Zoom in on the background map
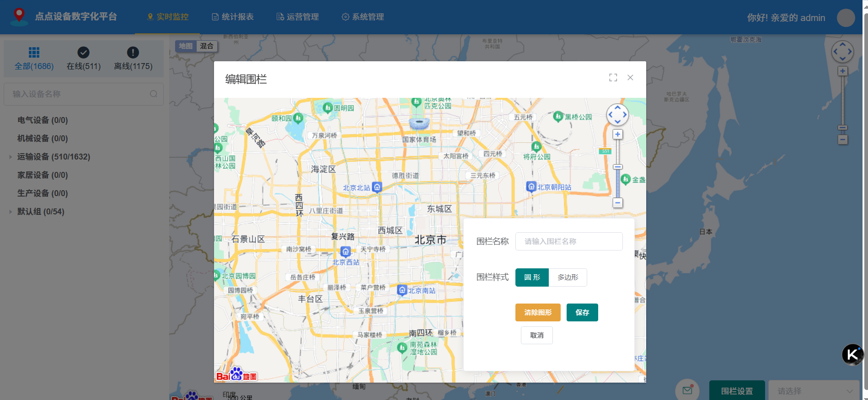868x400 pixels. 842,71
